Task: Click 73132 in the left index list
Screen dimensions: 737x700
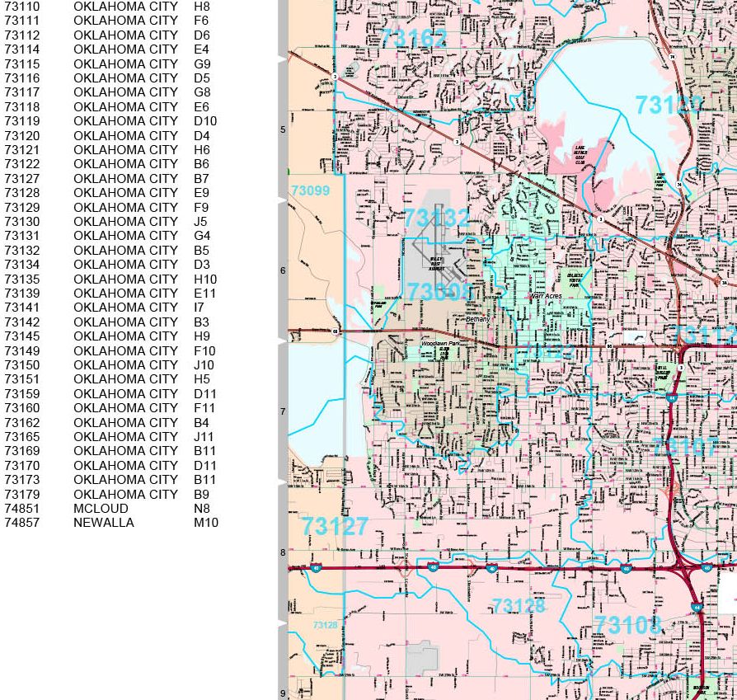Action: (x=22, y=250)
